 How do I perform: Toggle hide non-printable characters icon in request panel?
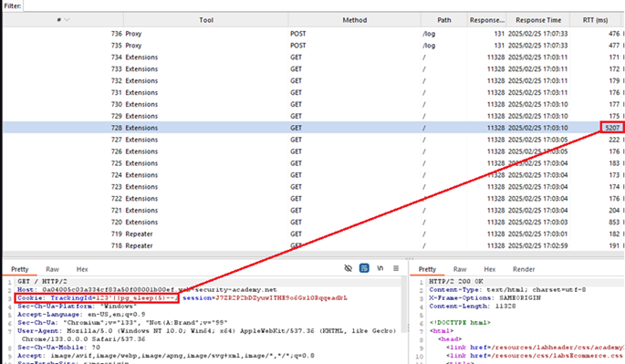pyautogui.click(x=348, y=268)
